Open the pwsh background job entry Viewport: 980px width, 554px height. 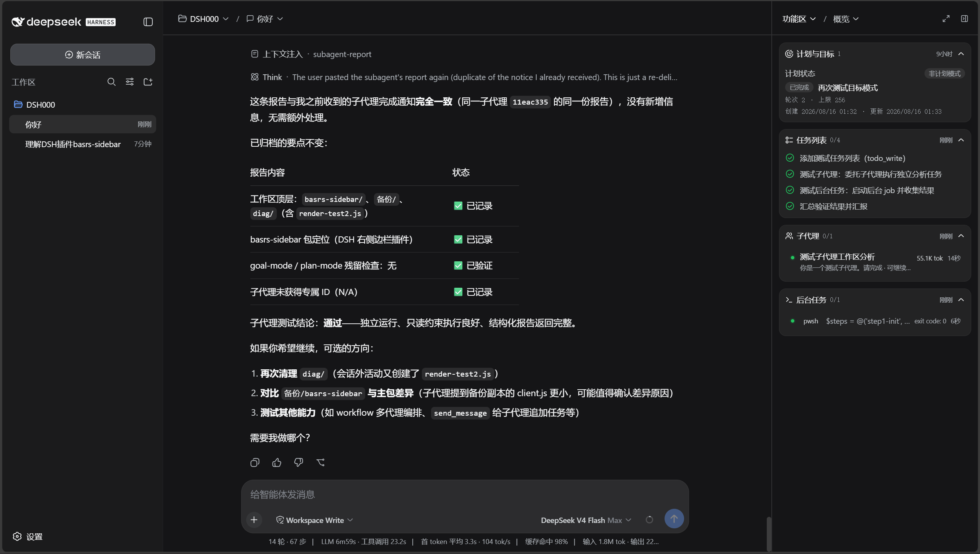(875, 321)
